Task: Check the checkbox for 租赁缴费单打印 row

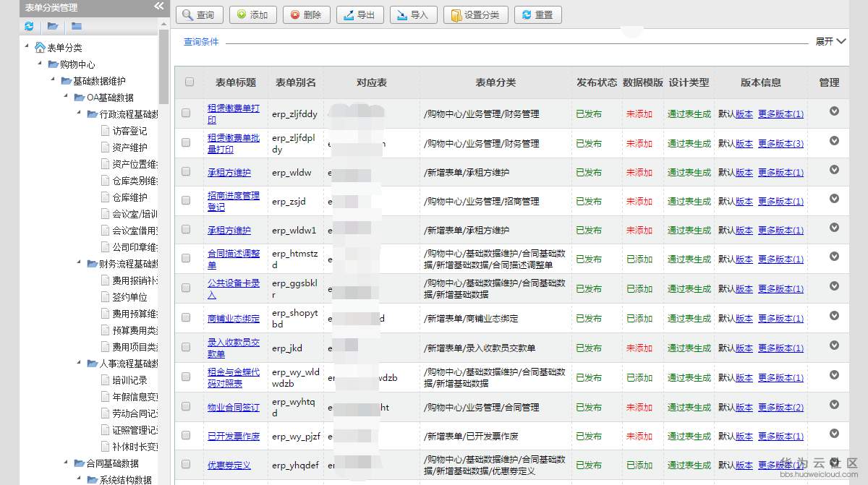Action: point(187,113)
